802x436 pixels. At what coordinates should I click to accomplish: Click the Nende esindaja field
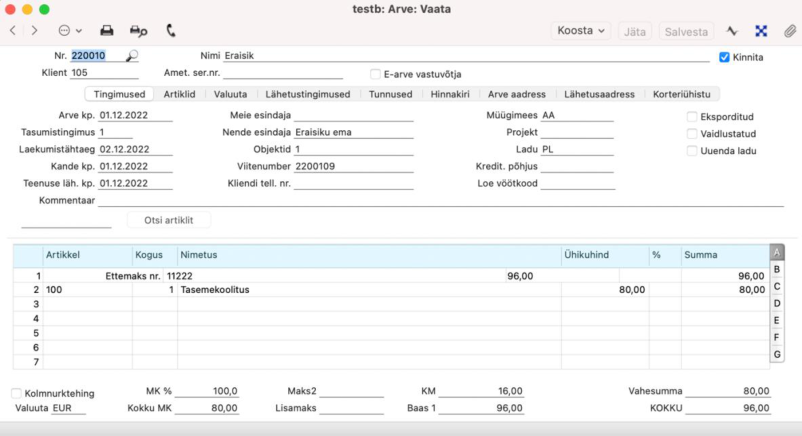[353, 132]
